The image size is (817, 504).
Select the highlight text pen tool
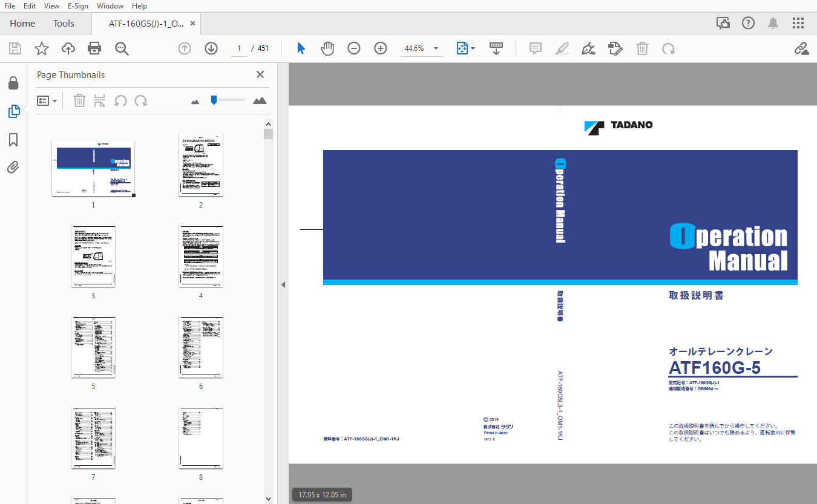(562, 48)
